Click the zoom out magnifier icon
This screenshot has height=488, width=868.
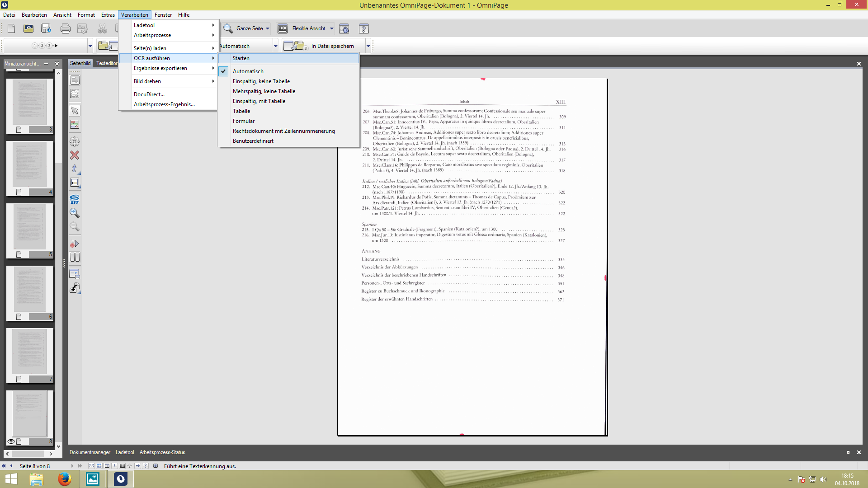point(75,226)
